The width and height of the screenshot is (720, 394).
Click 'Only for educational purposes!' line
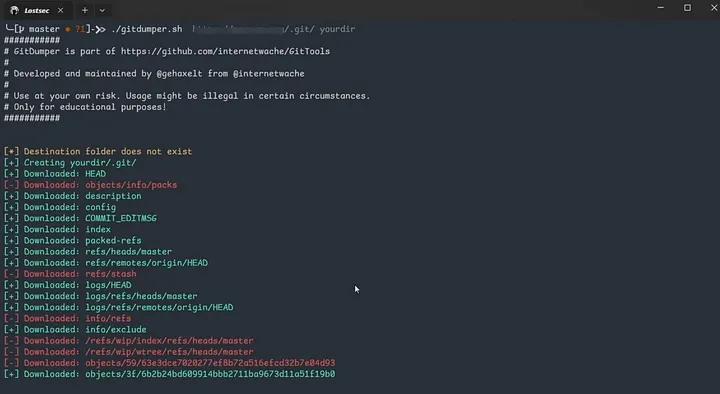point(85,107)
